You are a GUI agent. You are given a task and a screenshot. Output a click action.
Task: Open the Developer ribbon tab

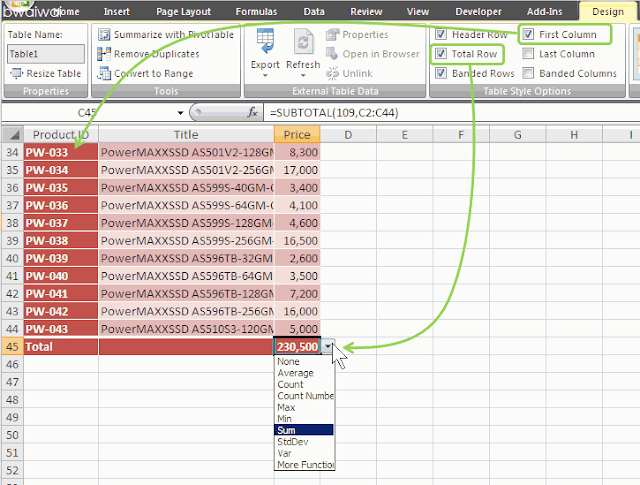[x=478, y=12]
